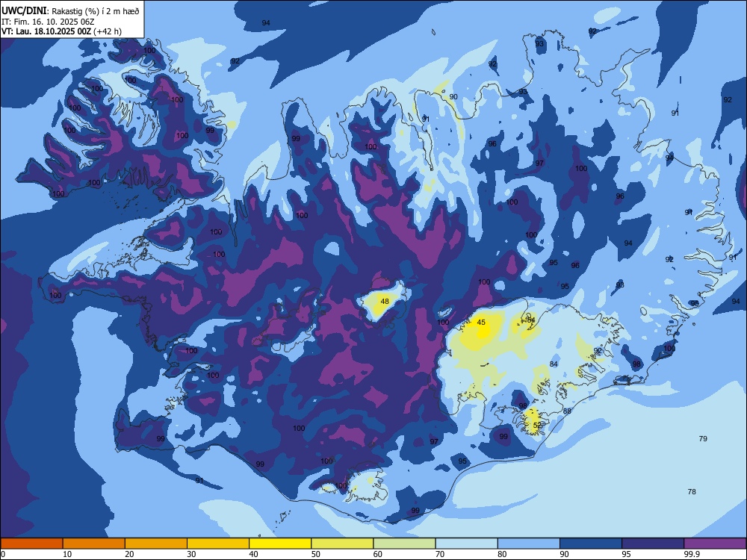This screenshot has width=747, height=560.
Task: Click the dark orange 0–10 legend swatch
Action: (31, 544)
